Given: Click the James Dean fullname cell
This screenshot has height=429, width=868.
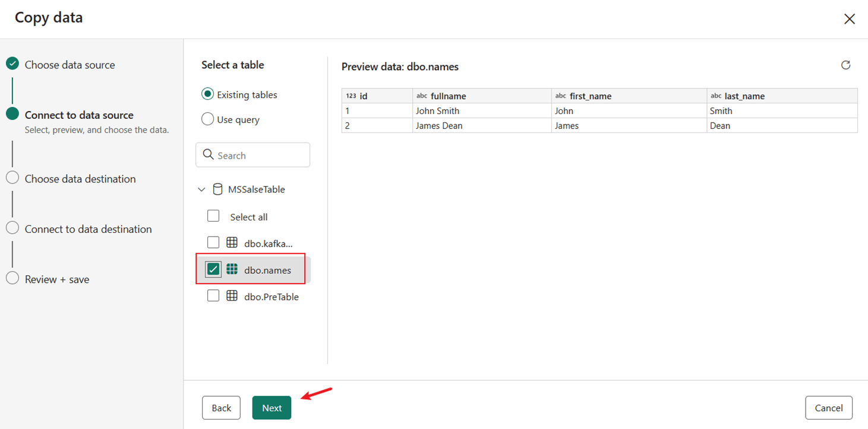Looking at the screenshot, I should point(482,125).
